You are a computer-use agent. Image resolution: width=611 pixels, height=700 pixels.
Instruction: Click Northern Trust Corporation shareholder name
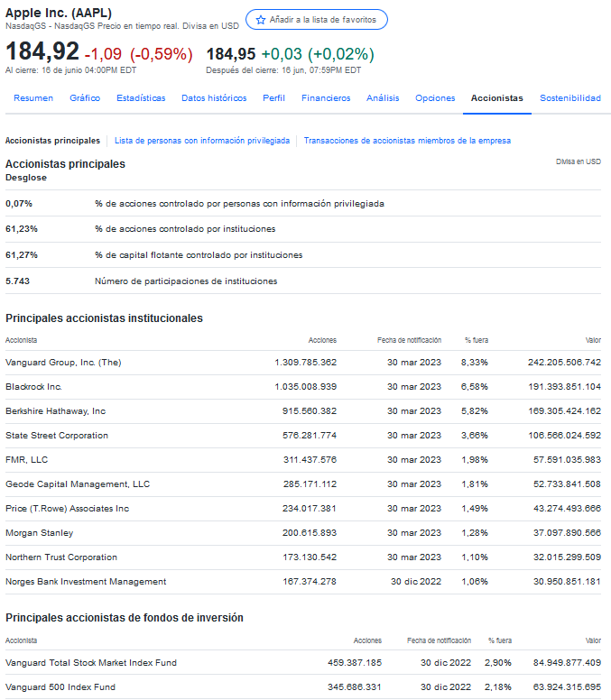tap(61, 557)
